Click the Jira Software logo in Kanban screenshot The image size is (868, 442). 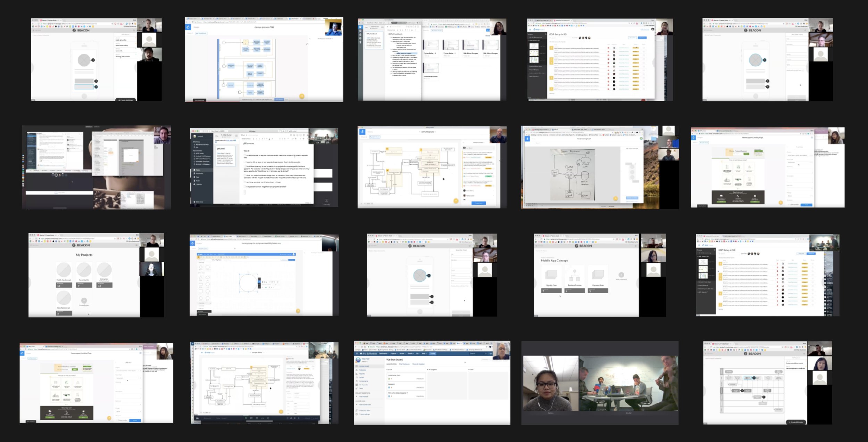coord(368,353)
